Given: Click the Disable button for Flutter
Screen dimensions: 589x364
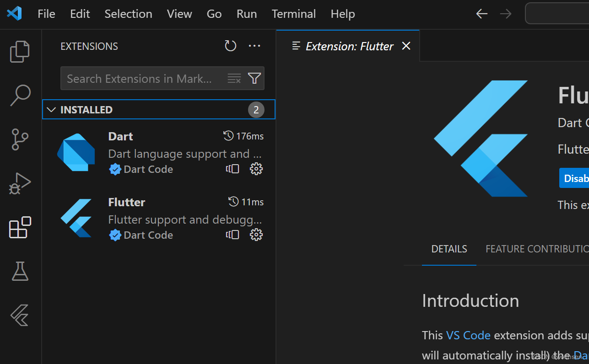Looking at the screenshot, I should (574, 178).
